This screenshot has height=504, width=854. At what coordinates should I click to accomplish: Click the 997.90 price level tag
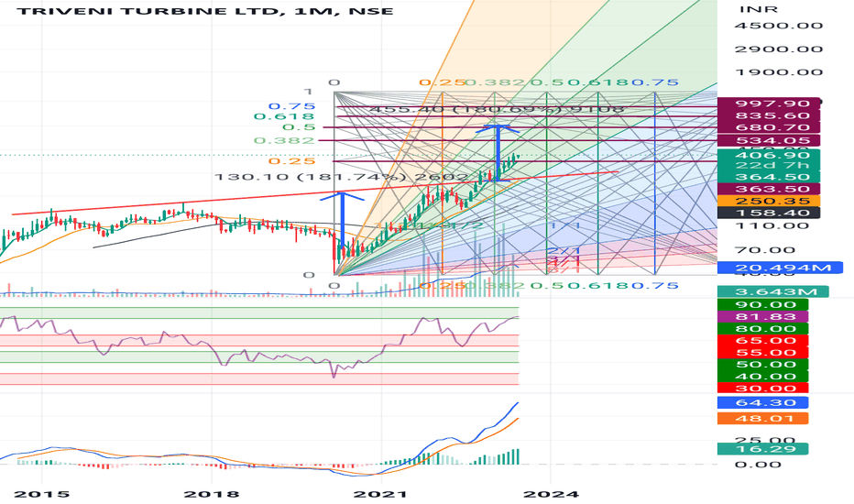tap(769, 104)
